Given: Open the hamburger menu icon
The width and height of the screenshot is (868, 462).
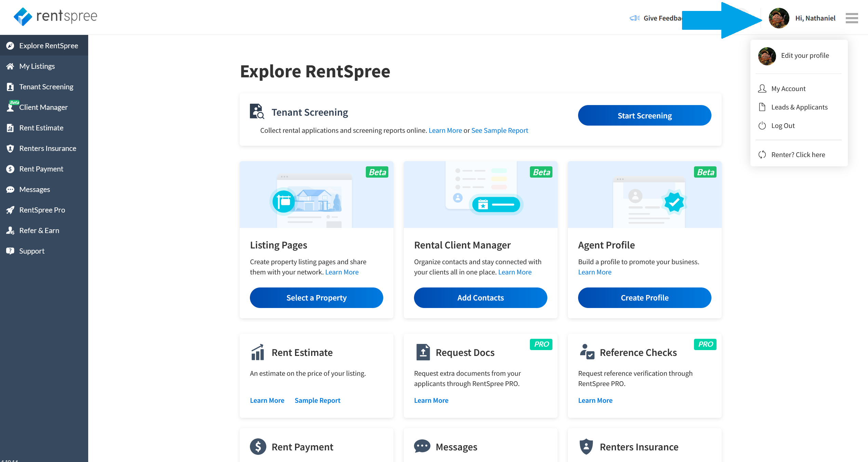Looking at the screenshot, I should pos(852,18).
